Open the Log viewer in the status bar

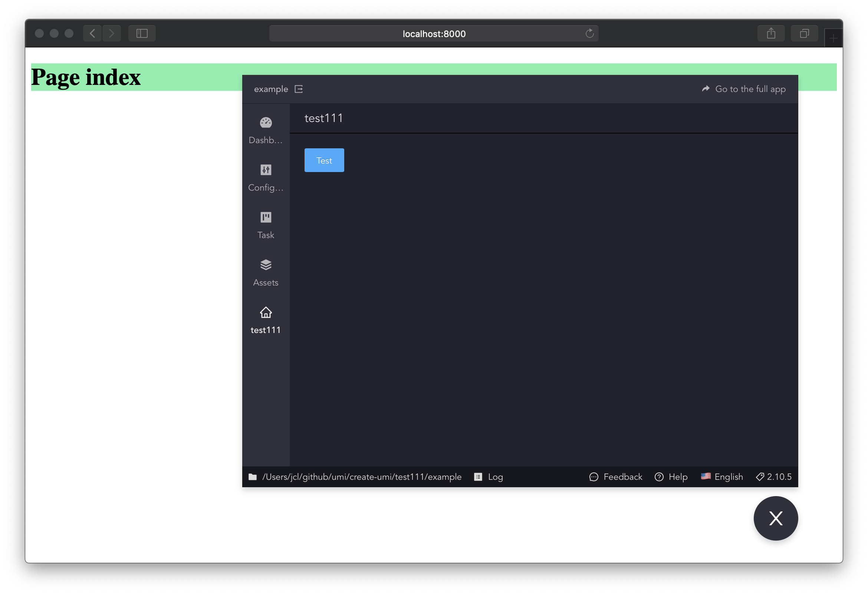pyautogui.click(x=488, y=477)
